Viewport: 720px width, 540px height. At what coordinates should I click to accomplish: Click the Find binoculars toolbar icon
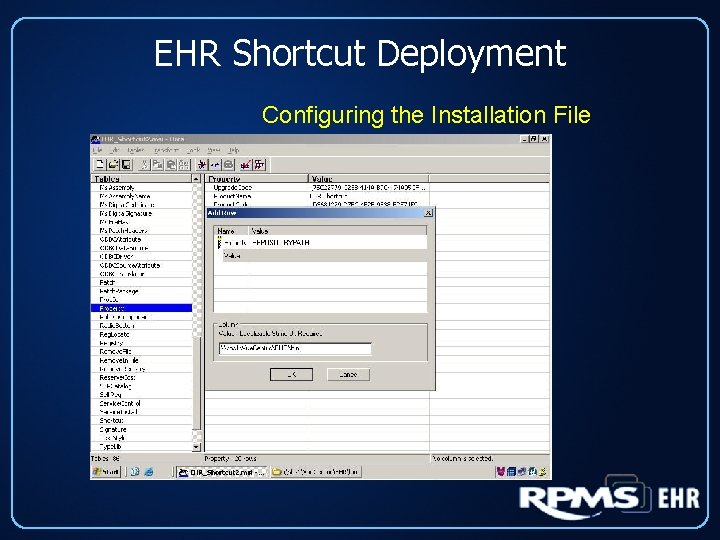click(x=184, y=164)
